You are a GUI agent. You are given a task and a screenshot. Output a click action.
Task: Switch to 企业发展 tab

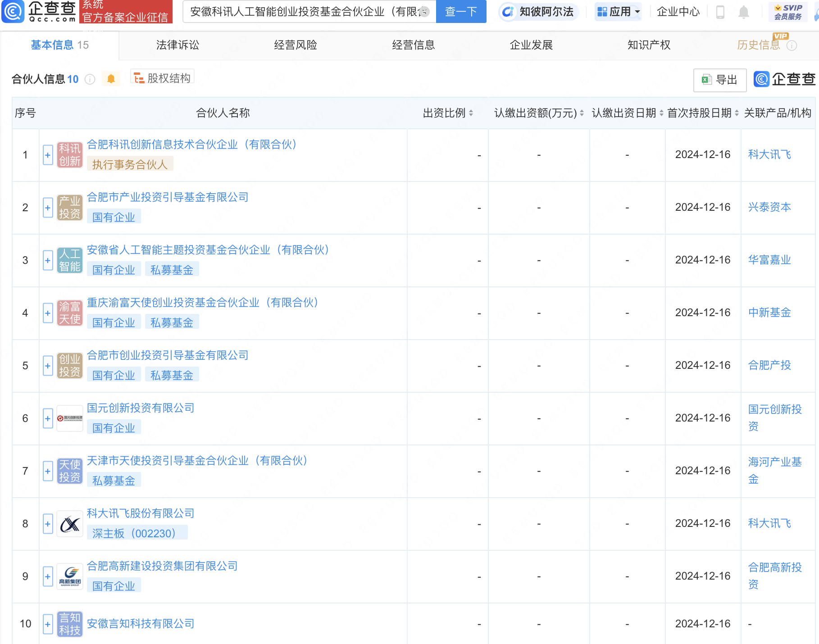(x=531, y=45)
